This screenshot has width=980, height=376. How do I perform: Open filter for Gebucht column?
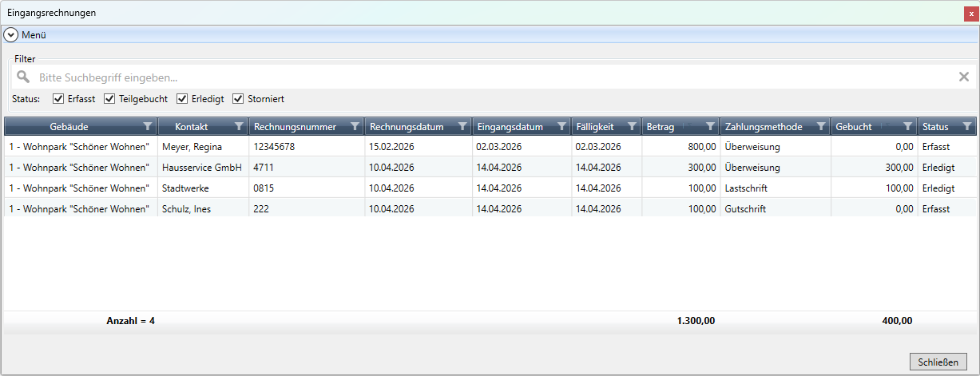click(x=907, y=126)
